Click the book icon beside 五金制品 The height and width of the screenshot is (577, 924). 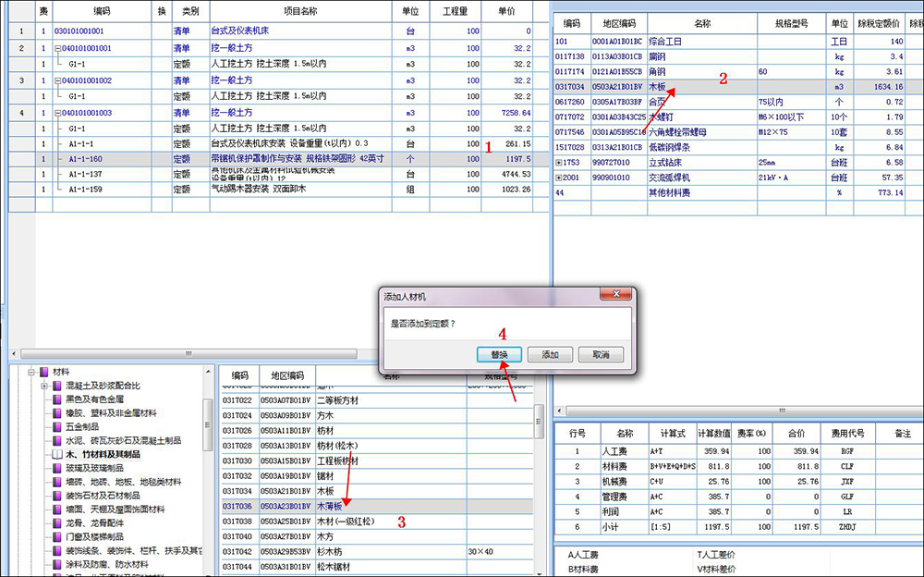click(x=57, y=426)
